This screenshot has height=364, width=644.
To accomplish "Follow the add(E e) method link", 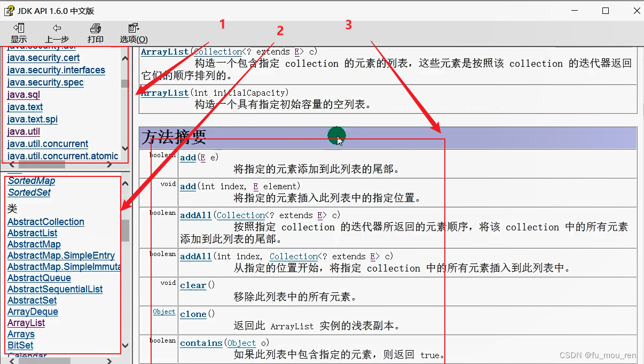I will pos(187,157).
